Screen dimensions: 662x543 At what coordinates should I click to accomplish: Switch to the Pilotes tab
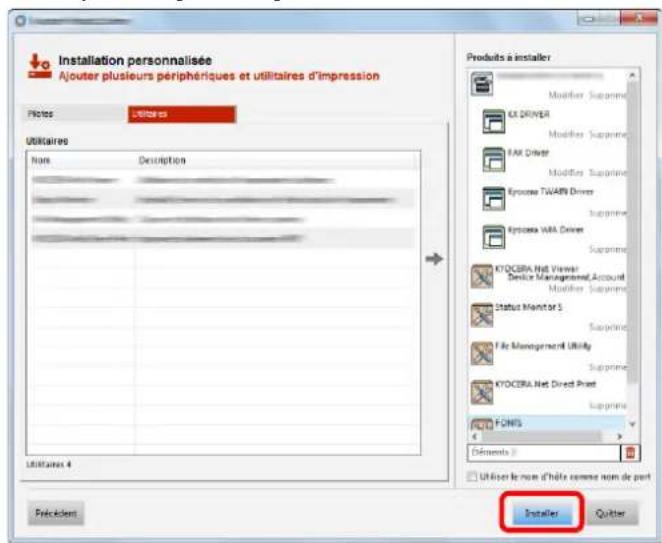pyautogui.click(x=74, y=114)
